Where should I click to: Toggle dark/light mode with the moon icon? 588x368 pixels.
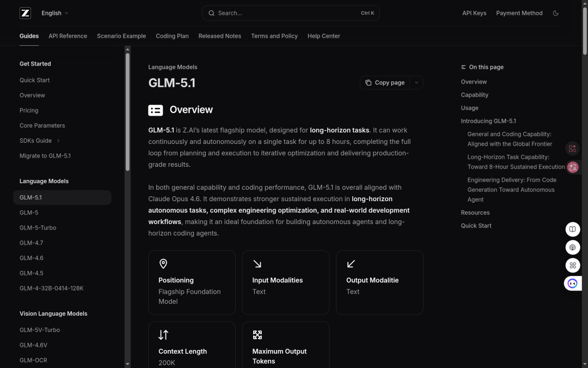556,13
